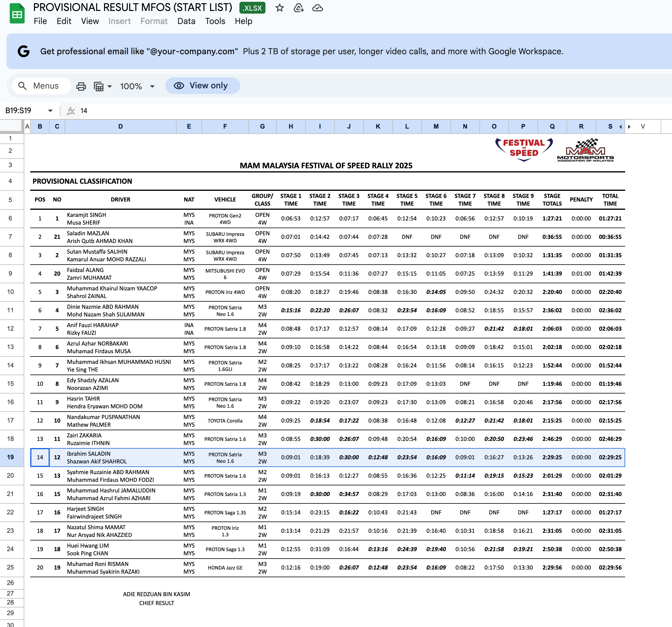Viewport: 672px width, 627px height.
Task: Star this spreadsheet document
Action: (279, 8)
